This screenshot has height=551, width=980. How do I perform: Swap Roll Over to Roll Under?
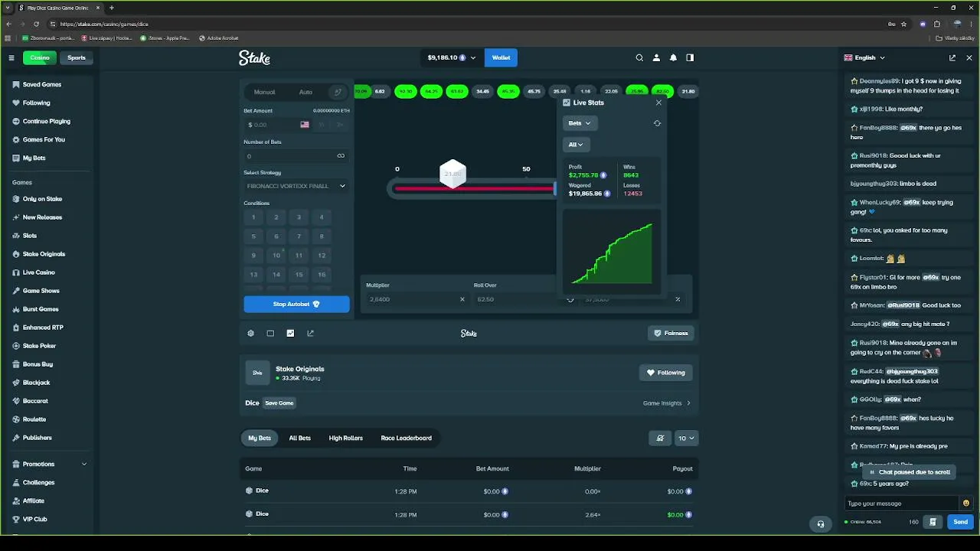(x=570, y=299)
